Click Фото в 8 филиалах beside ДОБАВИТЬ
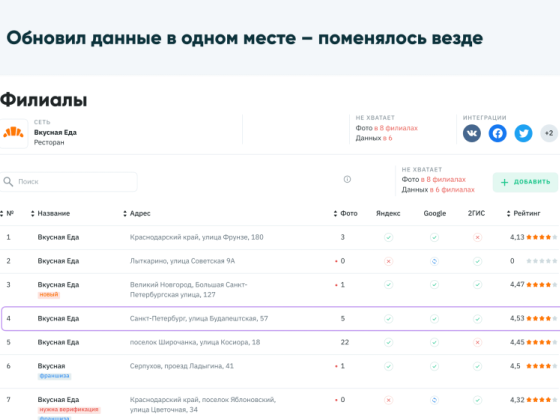Viewport: 560px width, 420px height. 434,179
